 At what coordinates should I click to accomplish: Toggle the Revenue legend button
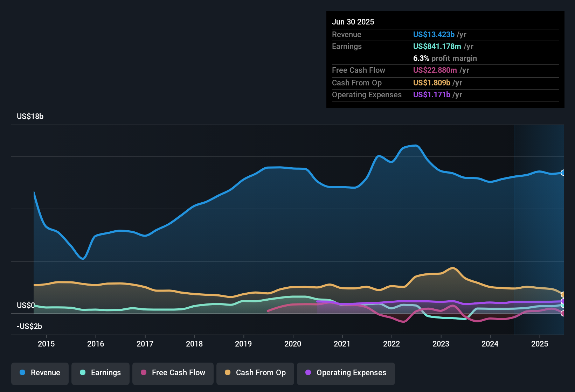[40, 373]
